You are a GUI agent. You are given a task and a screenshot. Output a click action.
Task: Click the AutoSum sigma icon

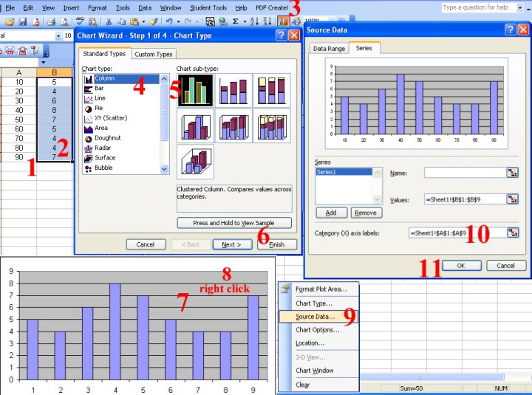pyautogui.click(x=236, y=21)
